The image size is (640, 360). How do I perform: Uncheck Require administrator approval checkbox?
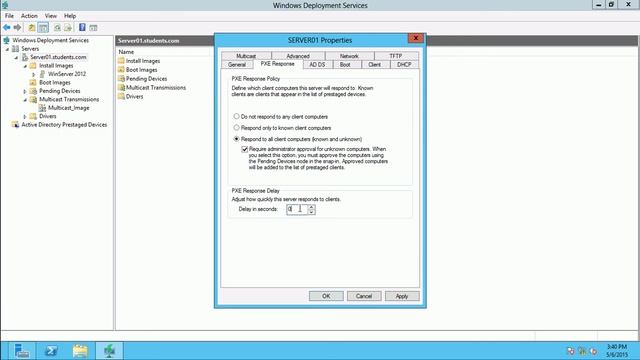point(244,149)
